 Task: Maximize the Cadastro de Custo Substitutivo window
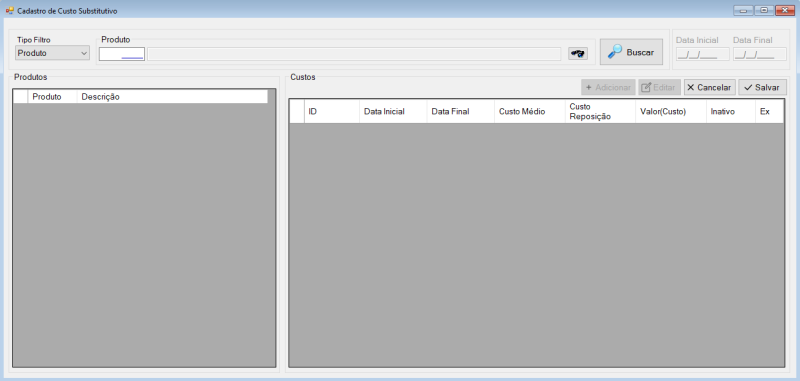tap(764, 10)
